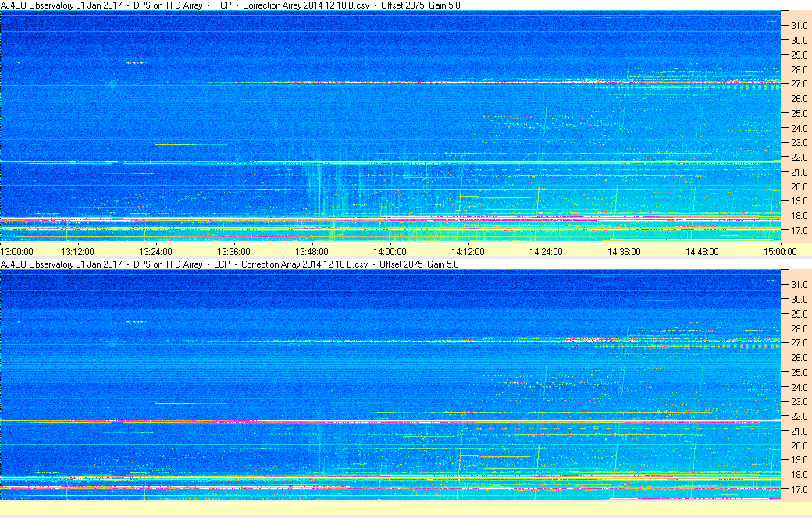Click 22.0 frequency label in RCP panel

(796, 158)
